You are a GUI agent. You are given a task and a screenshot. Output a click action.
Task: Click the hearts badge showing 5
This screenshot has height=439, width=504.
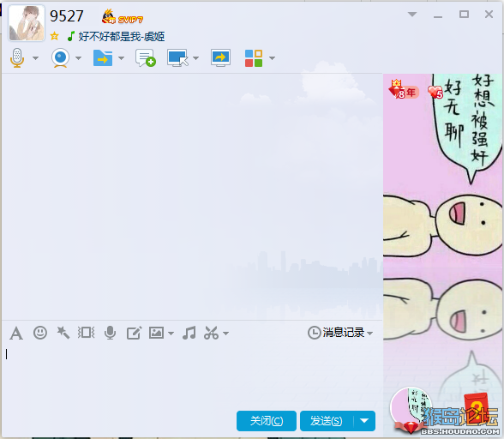(435, 93)
